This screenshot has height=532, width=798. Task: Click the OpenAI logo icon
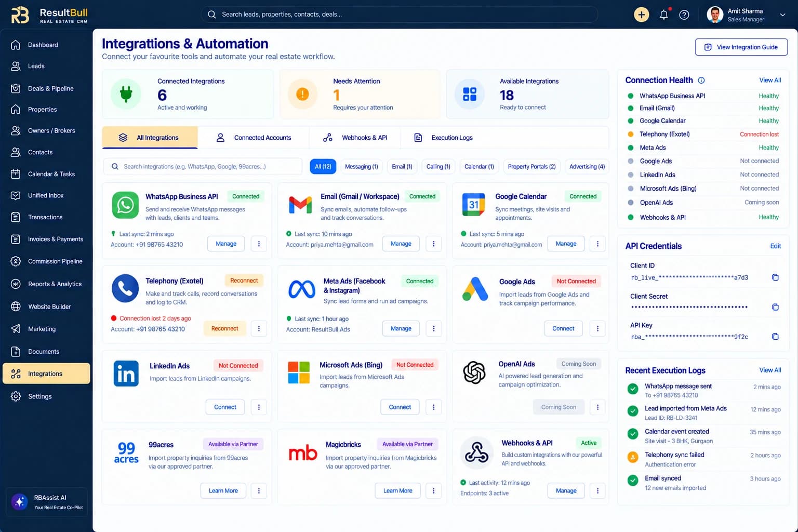pyautogui.click(x=474, y=373)
